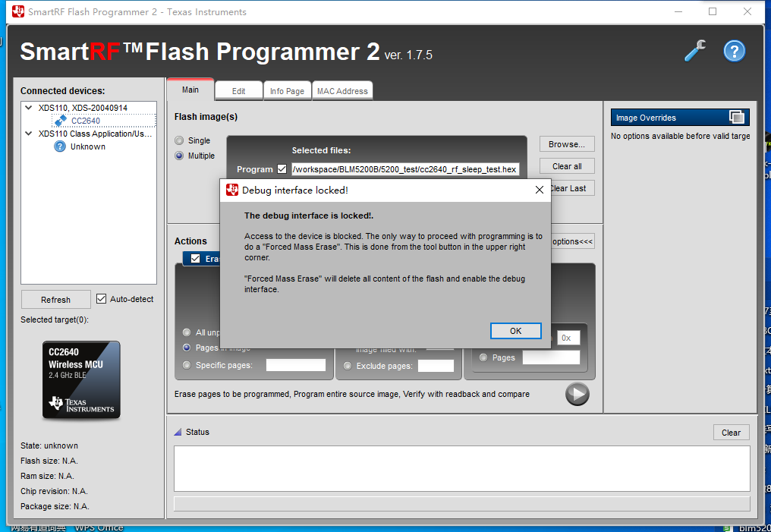Click the TI logo in dialog title bar

pyautogui.click(x=232, y=190)
